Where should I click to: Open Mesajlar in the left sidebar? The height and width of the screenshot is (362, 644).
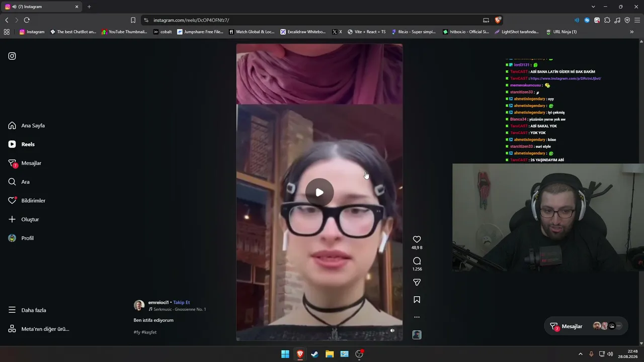tap(25, 163)
